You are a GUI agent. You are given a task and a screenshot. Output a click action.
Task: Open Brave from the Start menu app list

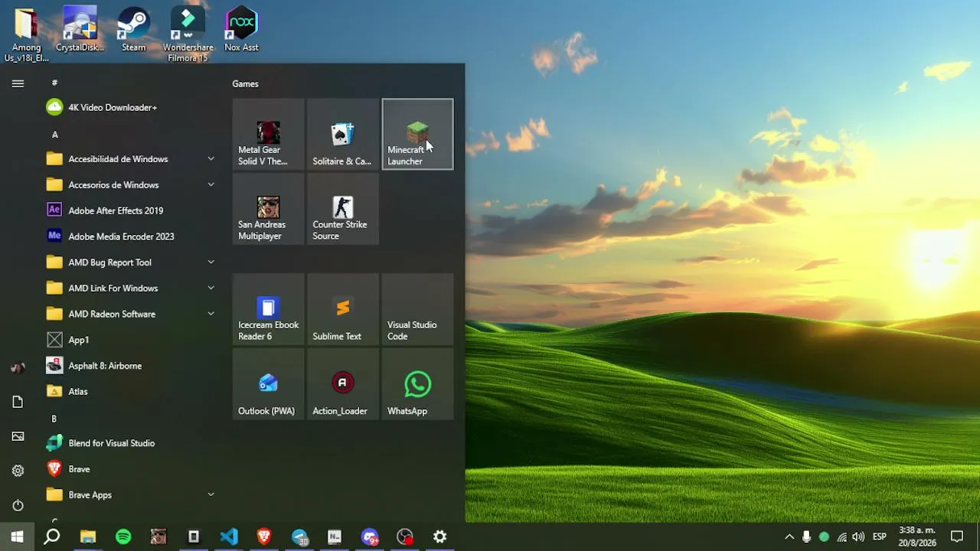click(131, 469)
